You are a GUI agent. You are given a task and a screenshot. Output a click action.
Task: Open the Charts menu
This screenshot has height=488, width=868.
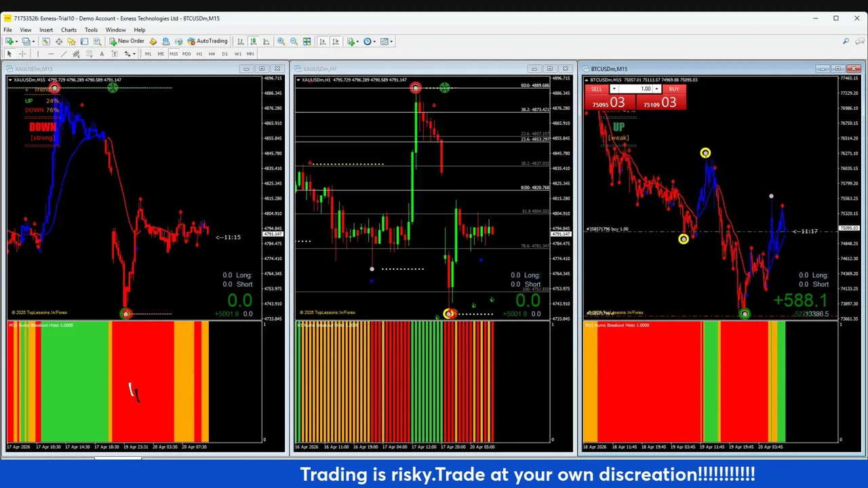[x=68, y=30]
